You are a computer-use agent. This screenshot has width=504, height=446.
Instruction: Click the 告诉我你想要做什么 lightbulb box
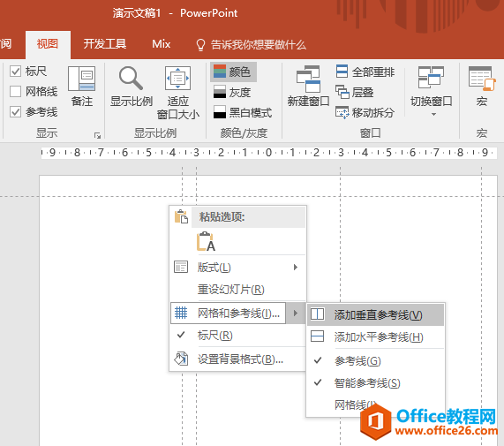pyautogui.click(x=251, y=45)
